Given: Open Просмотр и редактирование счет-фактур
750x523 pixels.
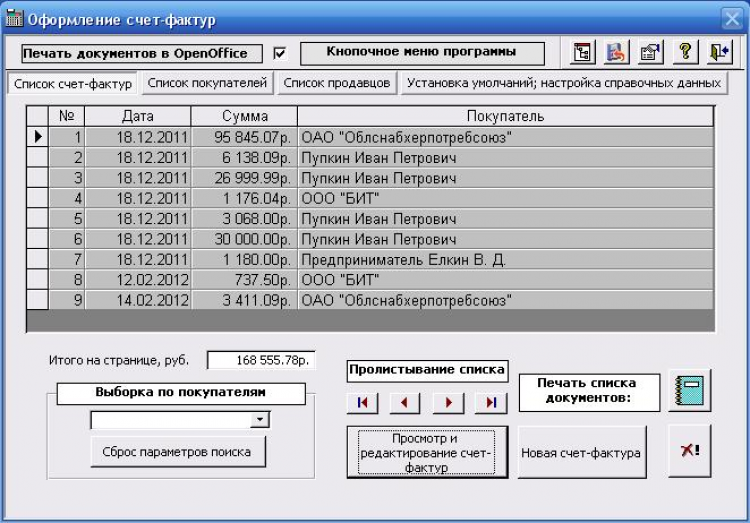Looking at the screenshot, I should 427,452.
